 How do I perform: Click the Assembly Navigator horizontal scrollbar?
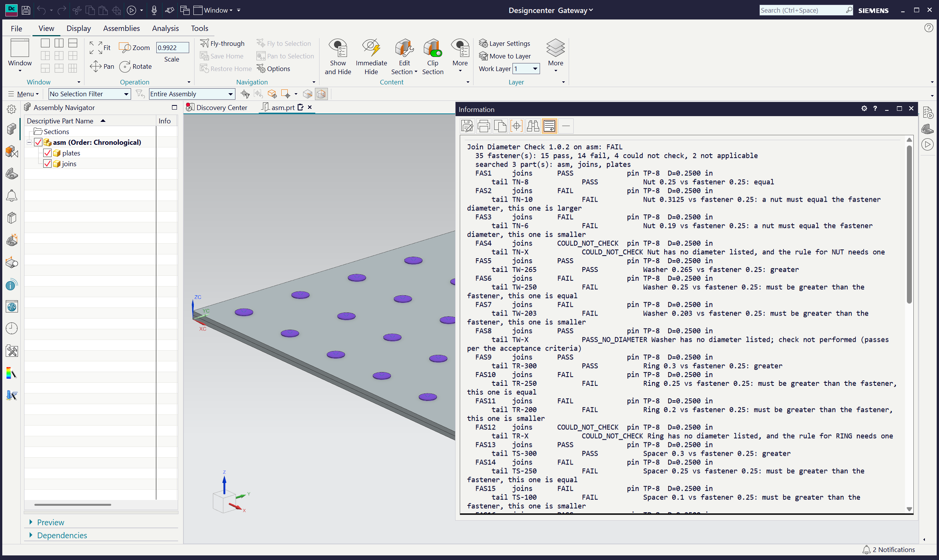tap(73, 505)
